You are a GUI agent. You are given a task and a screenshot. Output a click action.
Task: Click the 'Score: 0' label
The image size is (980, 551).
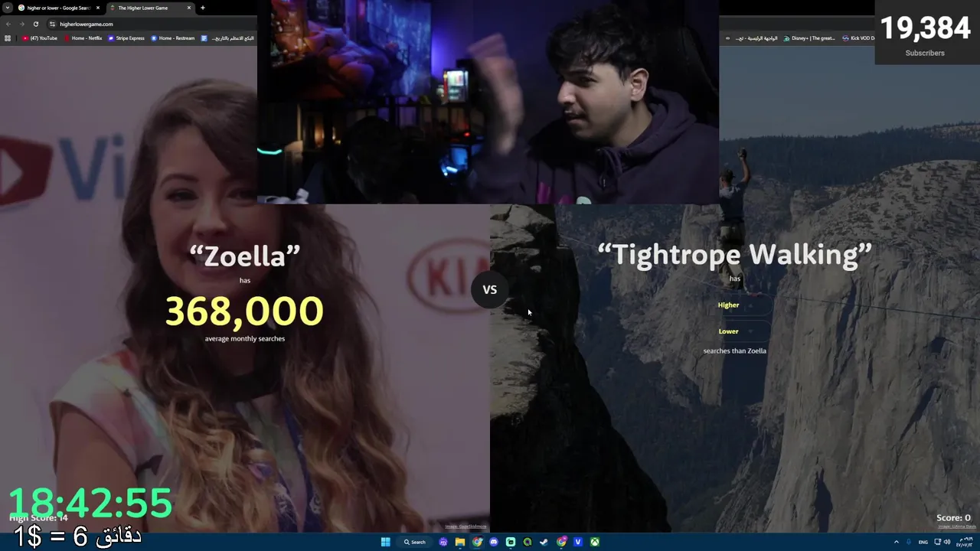(x=953, y=518)
